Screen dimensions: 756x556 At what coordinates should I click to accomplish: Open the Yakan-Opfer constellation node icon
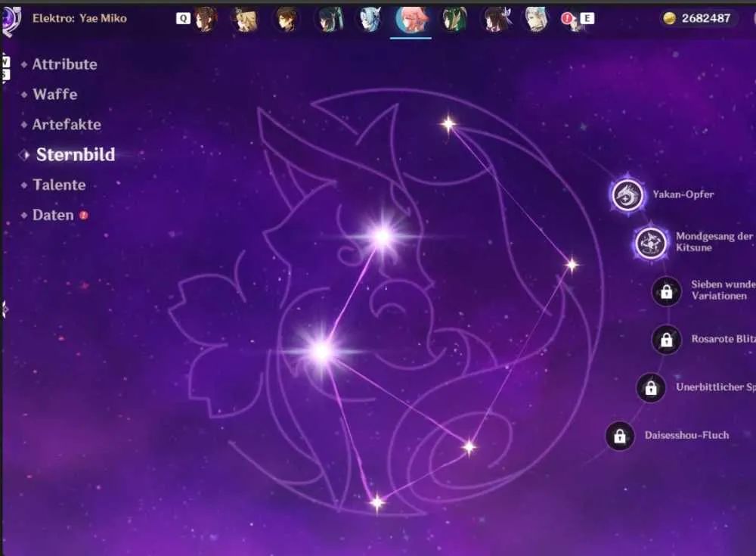pos(627,195)
